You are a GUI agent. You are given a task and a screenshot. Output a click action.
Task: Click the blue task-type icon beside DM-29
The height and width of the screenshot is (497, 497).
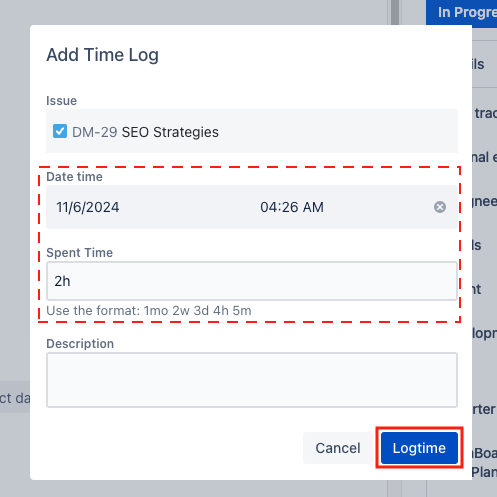coord(60,131)
